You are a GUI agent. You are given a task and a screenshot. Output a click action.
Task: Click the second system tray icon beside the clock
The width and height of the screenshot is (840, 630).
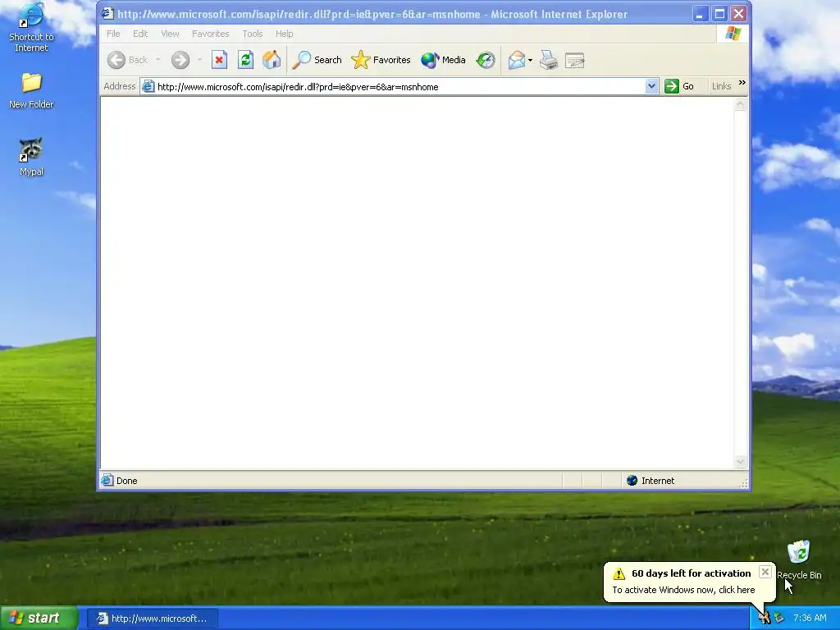(x=779, y=619)
